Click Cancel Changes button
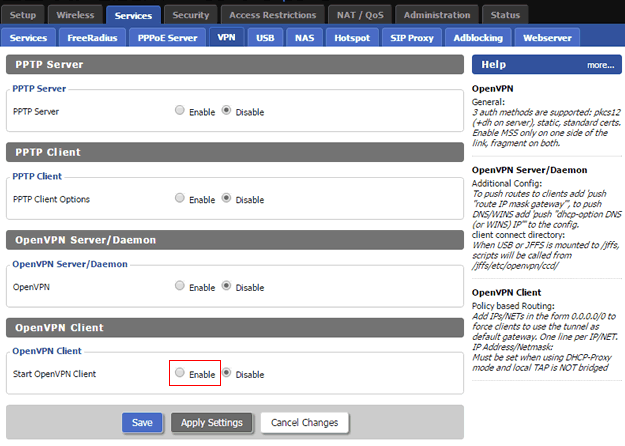The width and height of the screenshot is (625, 446). coord(305,422)
